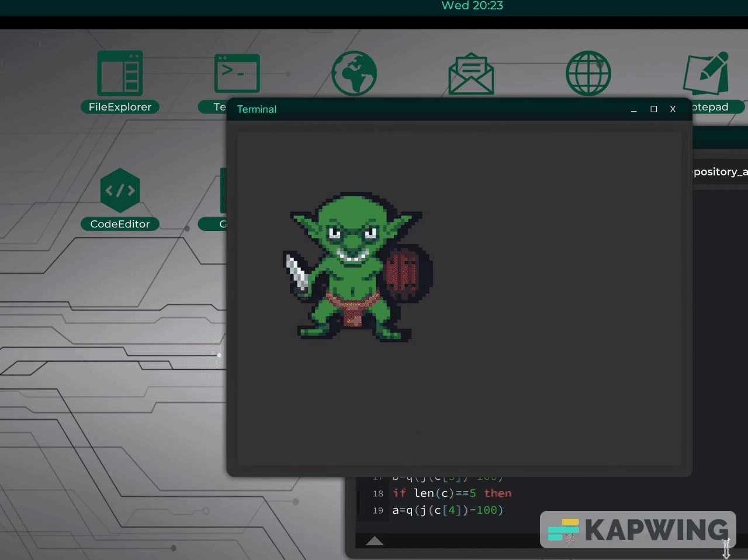This screenshot has width=748, height=560.
Task: Select the repository tab behind Terminal
Action: click(720, 172)
